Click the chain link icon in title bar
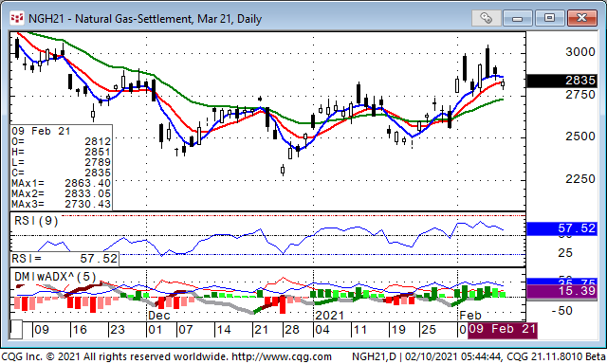This screenshot has height=364, width=607. click(x=486, y=18)
